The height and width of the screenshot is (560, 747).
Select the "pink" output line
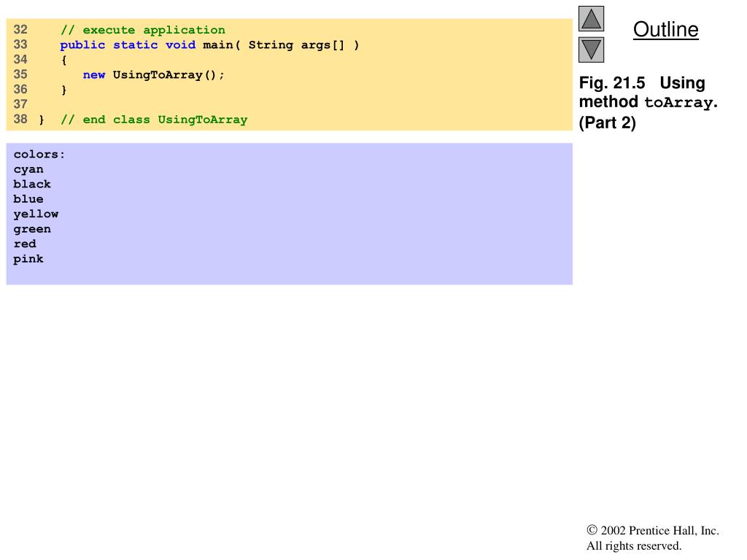pyautogui.click(x=28, y=259)
